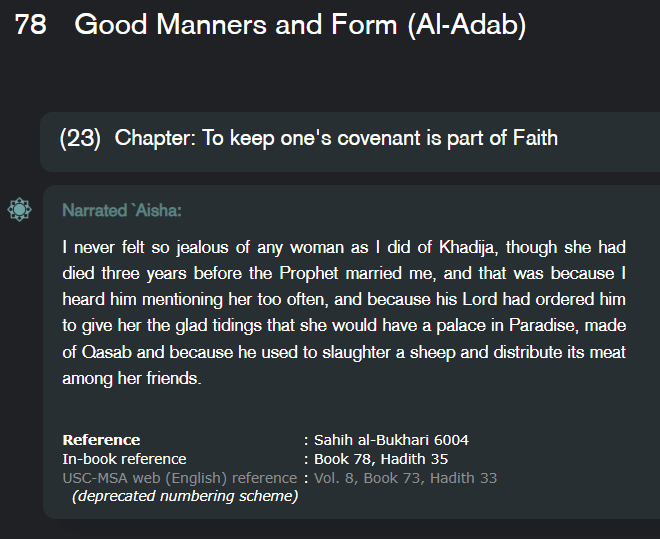Click the "(deprecated numbering scheme)" note
The image size is (660, 539).
coord(185,496)
